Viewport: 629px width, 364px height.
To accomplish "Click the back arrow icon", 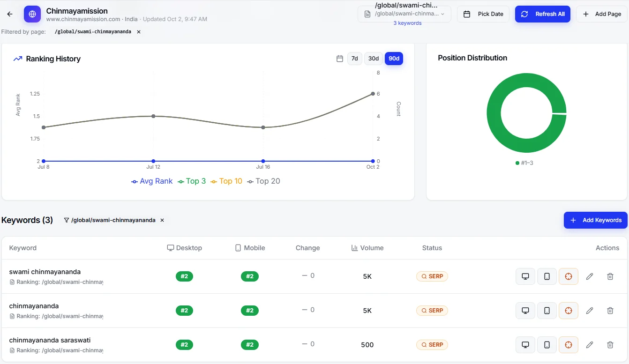I will pos(10,14).
